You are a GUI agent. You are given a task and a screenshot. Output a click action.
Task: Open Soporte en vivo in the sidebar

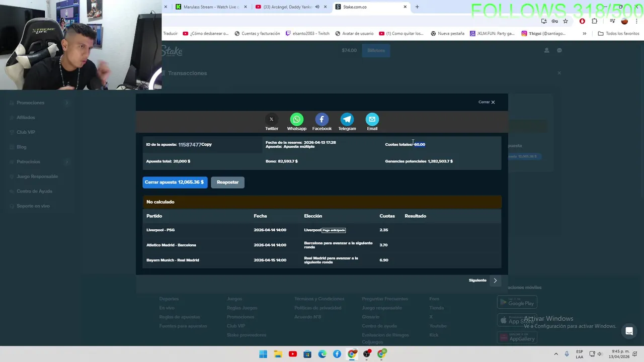pos(33,206)
